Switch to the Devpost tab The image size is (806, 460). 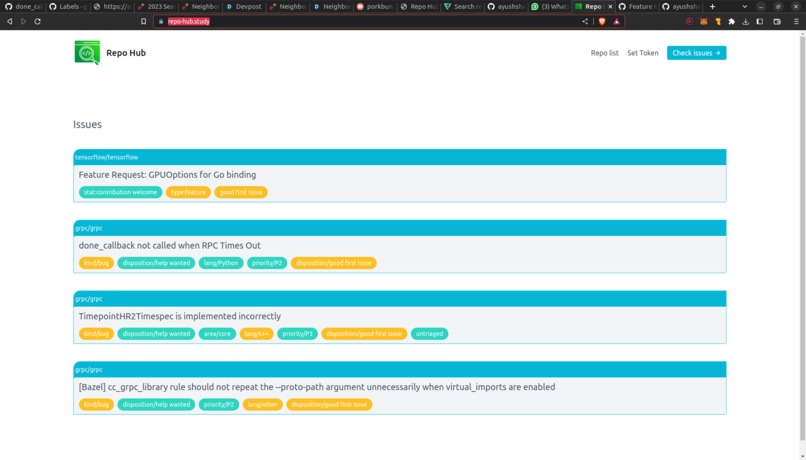244,7
